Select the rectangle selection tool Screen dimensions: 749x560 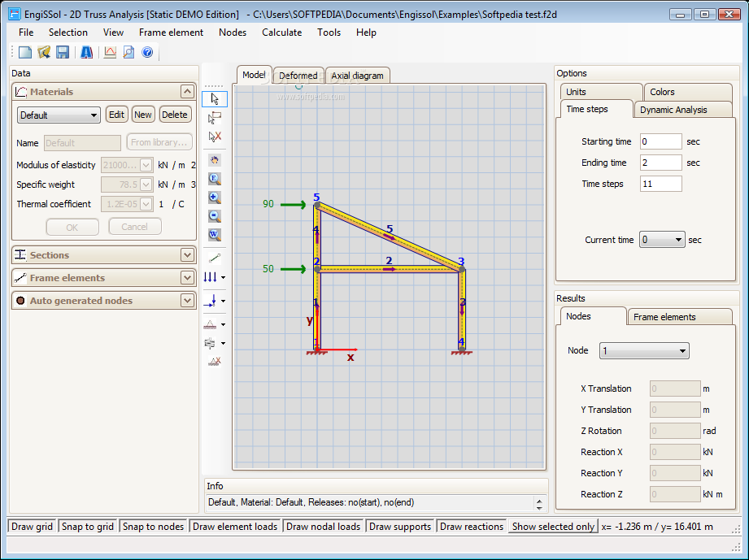[215, 117]
